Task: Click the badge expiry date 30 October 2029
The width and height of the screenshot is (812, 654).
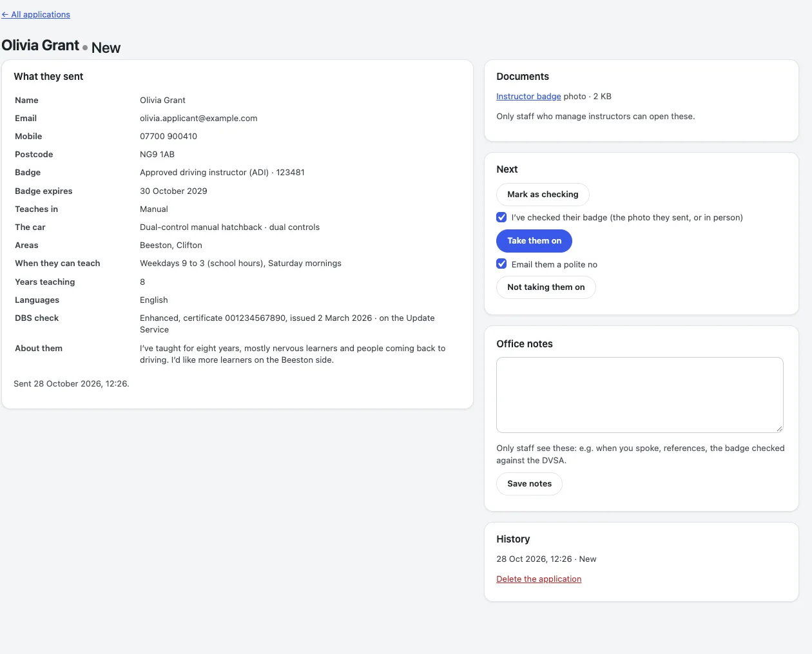Action: coord(173,191)
